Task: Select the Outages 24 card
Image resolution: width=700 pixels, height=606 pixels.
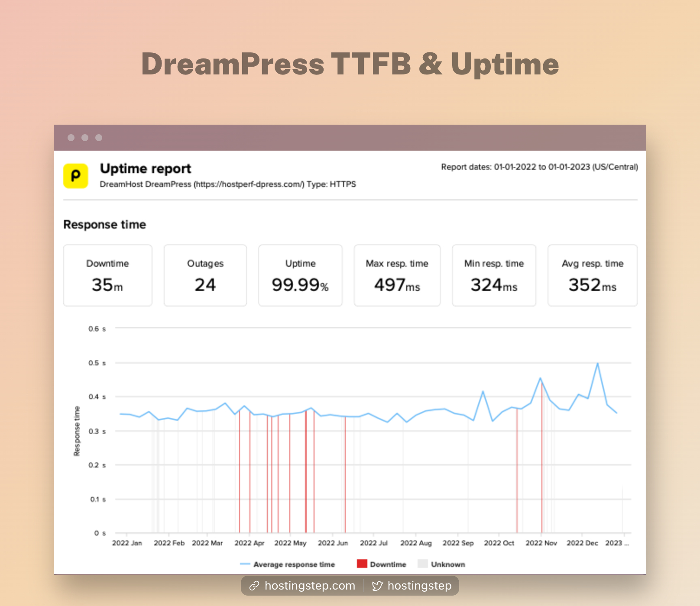Action: [205, 275]
